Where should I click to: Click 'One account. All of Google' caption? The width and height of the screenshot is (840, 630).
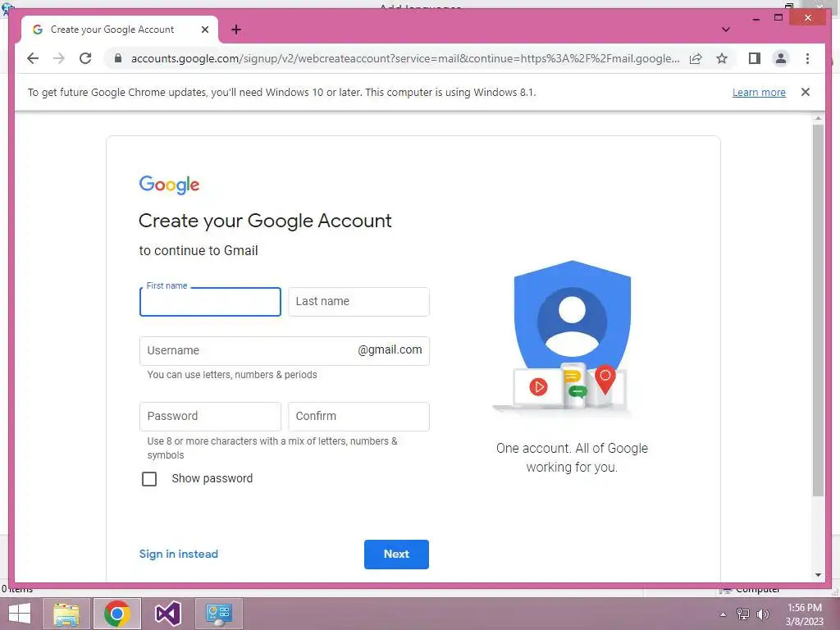572,448
